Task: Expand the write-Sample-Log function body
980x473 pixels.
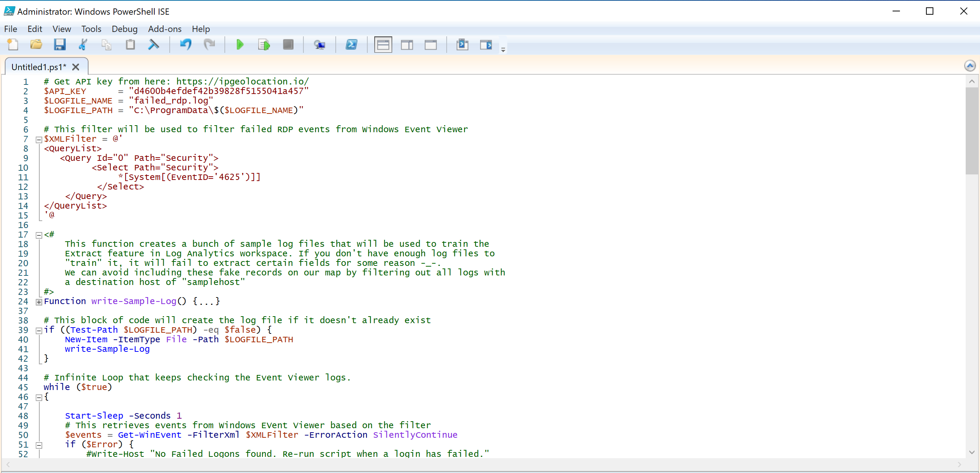Action: click(x=39, y=302)
